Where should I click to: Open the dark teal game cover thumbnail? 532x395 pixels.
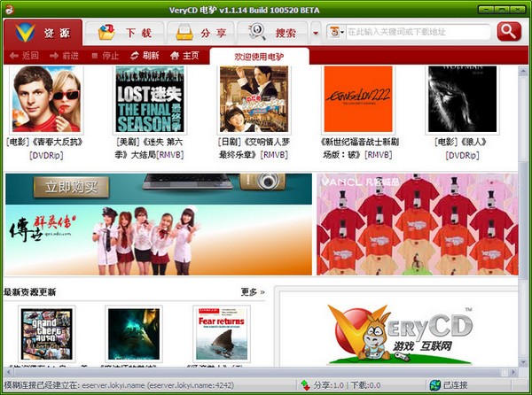[134, 334]
